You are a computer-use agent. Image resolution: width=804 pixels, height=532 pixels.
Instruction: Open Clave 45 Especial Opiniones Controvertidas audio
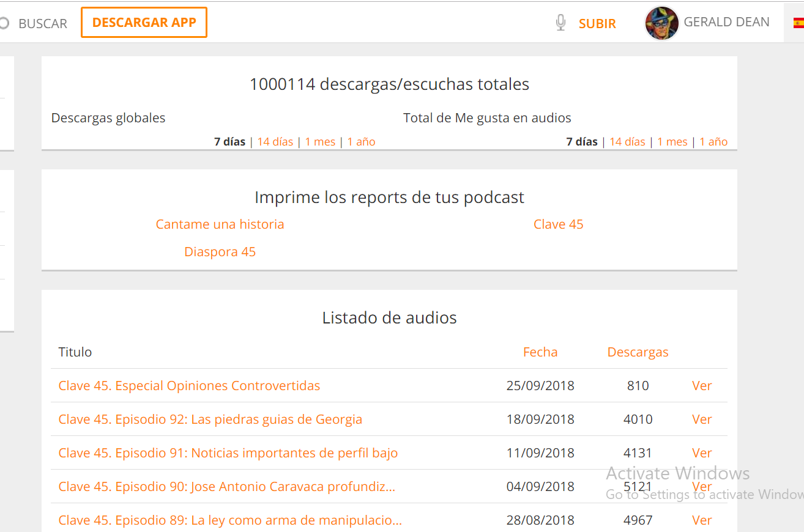click(x=189, y=386)
